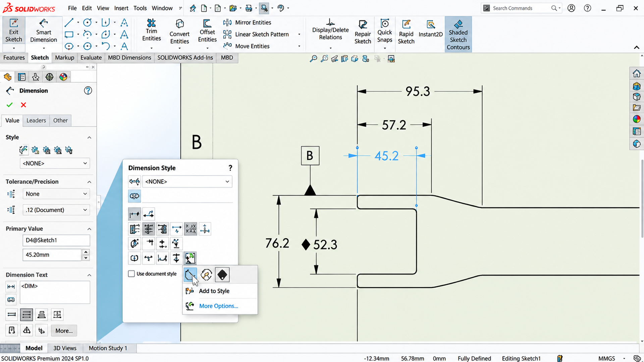644x362 pixels.
Task: Activate the Smart Dimension tool
Action: click(x=44, y=31)
